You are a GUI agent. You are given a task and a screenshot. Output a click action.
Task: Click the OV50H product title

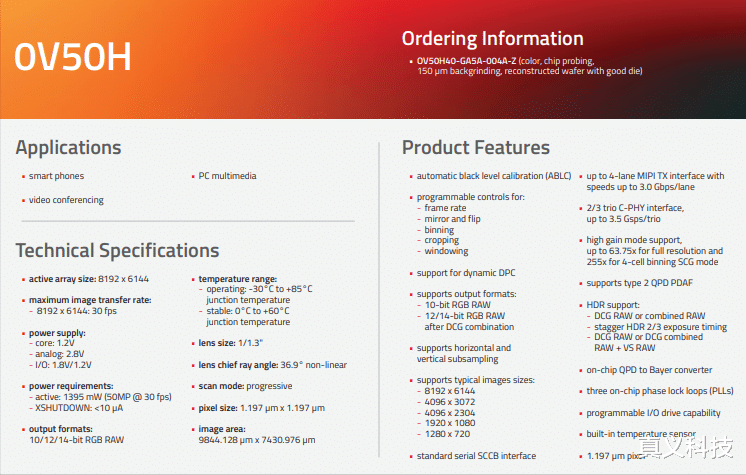(72, 57)
